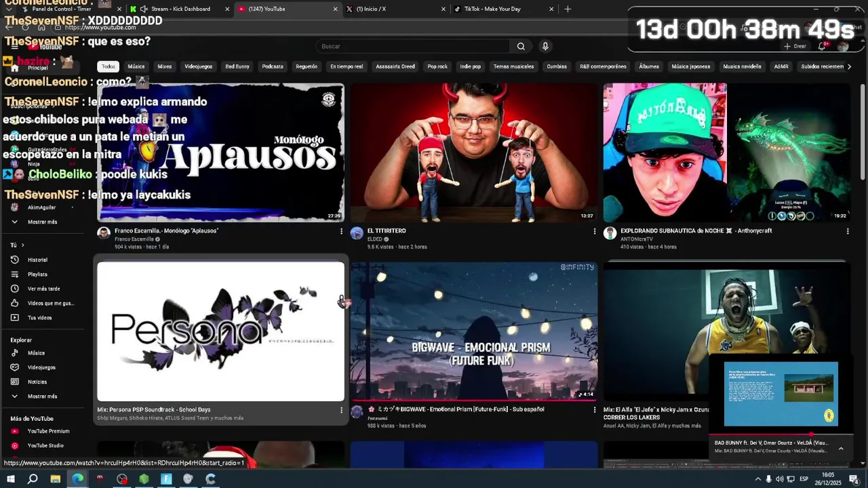
Task: Select the En tiempo real chip
Action: [x=347, y=66]
